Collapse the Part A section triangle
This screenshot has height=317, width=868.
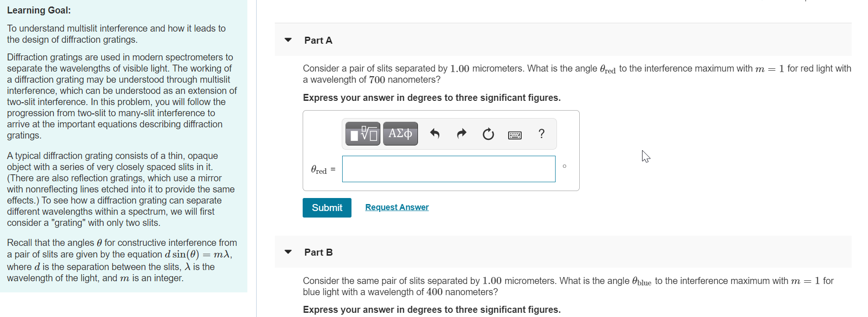click(288, 40)
